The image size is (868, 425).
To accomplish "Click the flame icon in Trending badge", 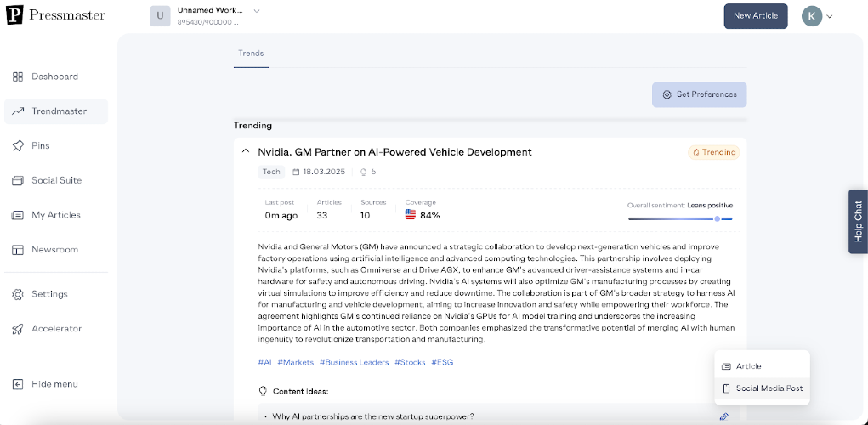I will [x=695, y=152].
